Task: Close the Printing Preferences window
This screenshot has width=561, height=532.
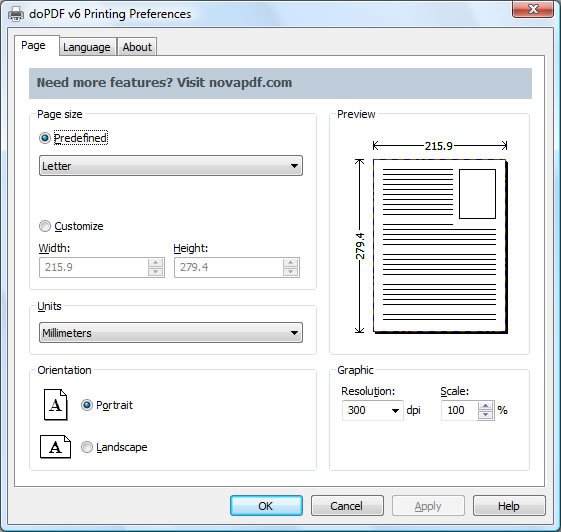Action: pos(533,9)
